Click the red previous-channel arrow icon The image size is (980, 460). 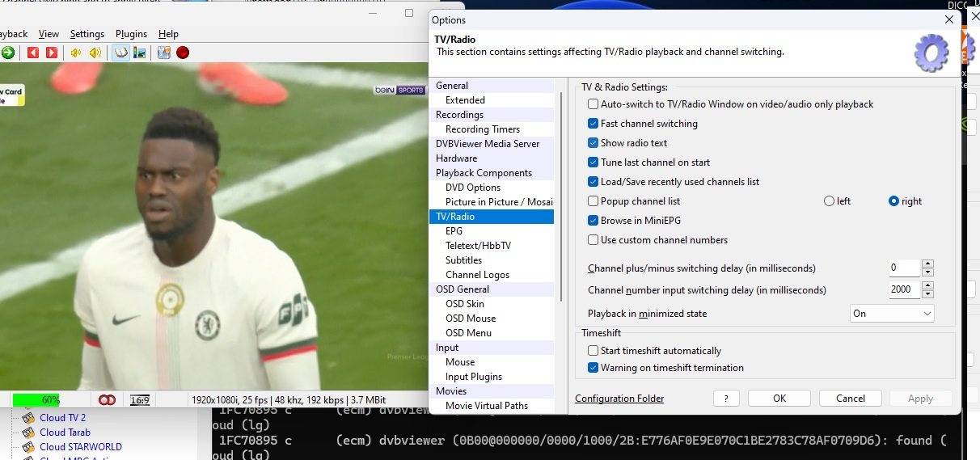click(x=33, y=53)
